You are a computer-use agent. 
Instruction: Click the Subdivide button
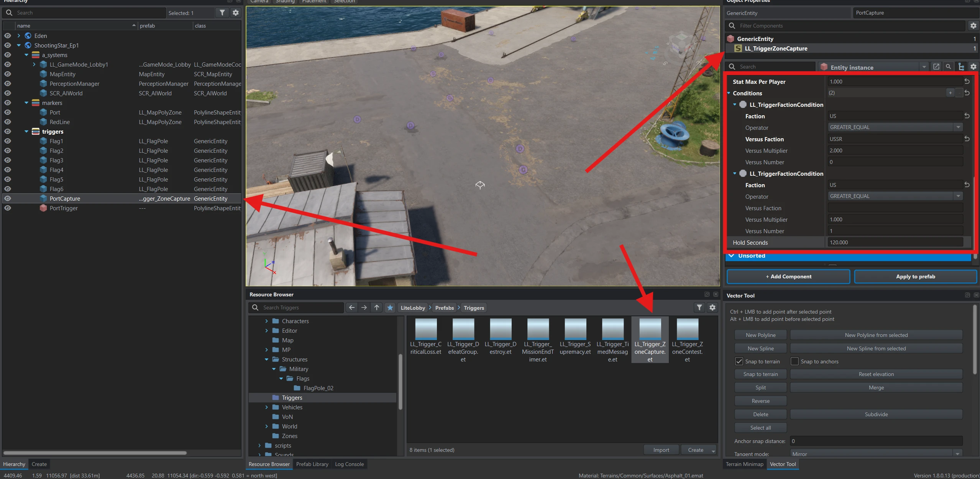876,414
